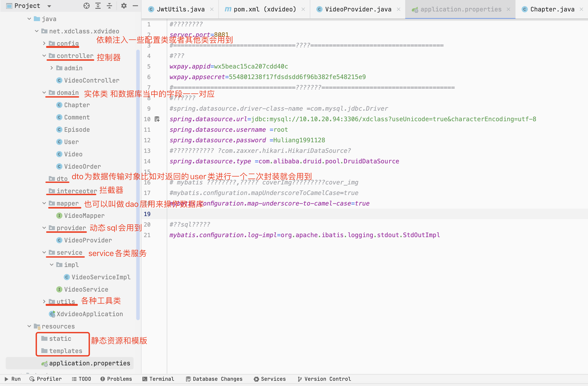Viewport: 588px width, 386px height.
Task: Select application.properties in project tree
Action: [69, 363]
